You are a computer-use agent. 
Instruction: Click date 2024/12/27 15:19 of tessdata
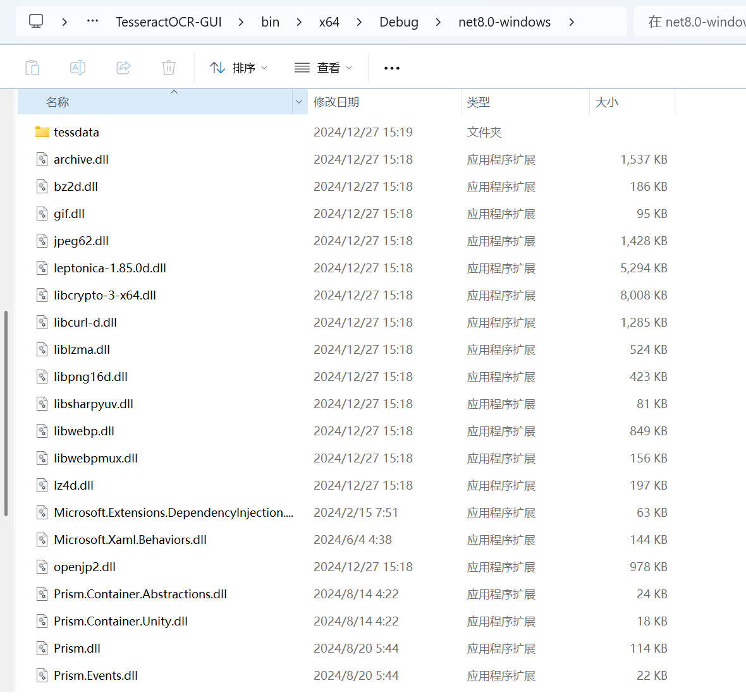pos(363,132)
